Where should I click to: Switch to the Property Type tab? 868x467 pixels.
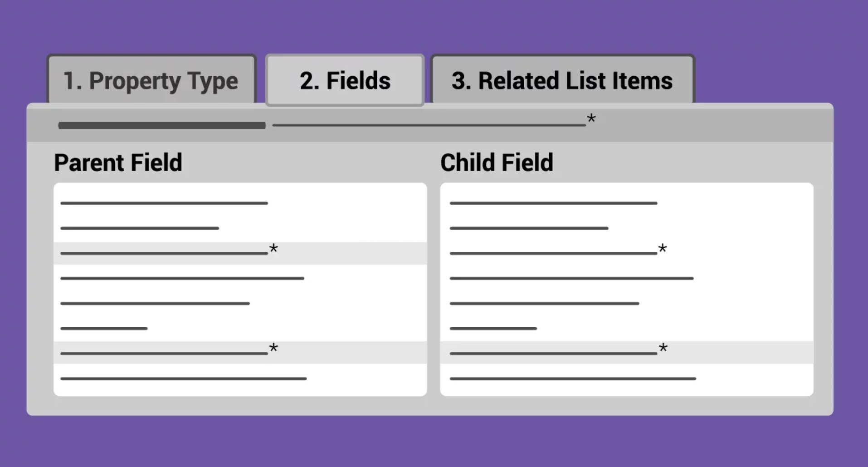pos(151,80)
